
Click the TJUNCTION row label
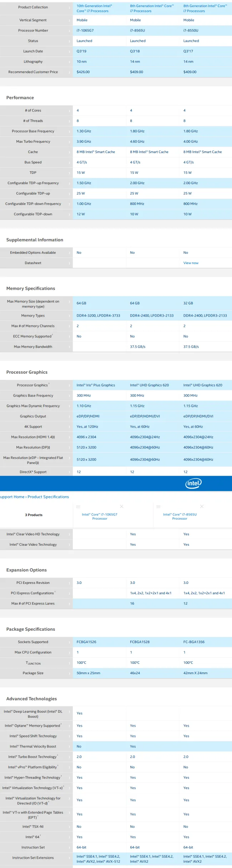click(x=33, y=663)
